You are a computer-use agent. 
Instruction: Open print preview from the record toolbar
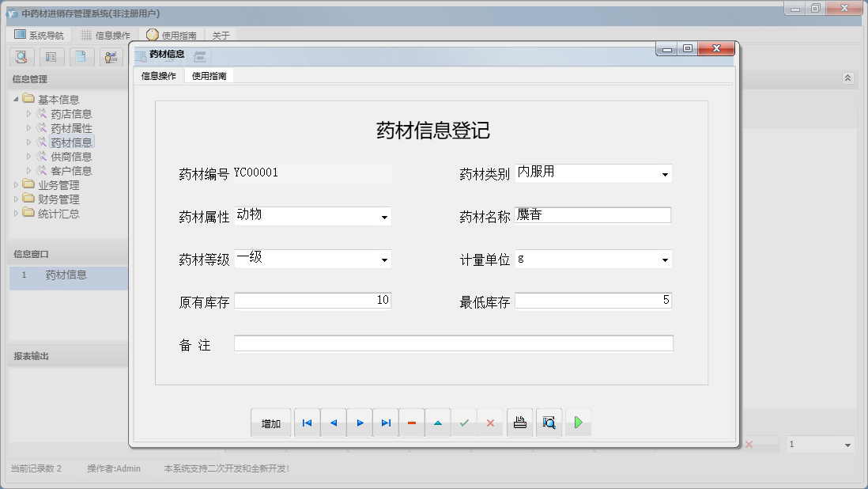tap(549, 423)
